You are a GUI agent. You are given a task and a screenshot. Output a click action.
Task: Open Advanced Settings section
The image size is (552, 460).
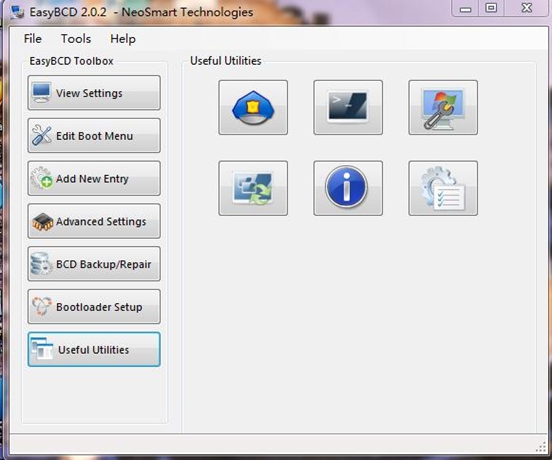(94, 221)
